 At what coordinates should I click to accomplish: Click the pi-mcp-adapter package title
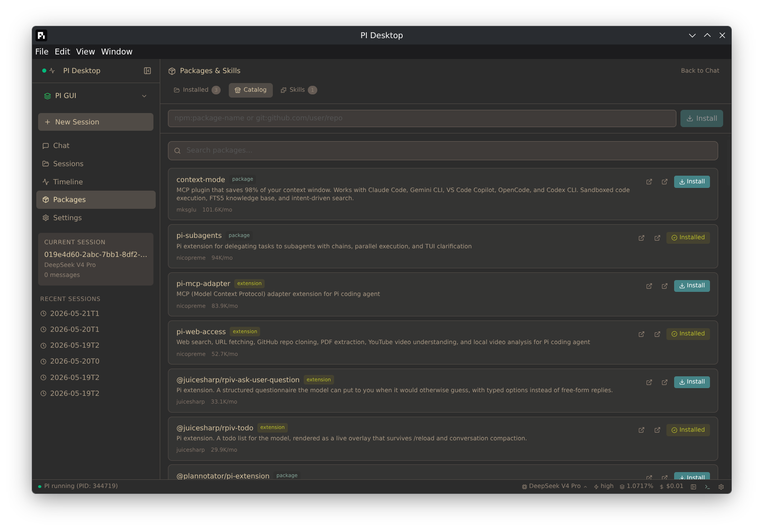click(203, 284)
